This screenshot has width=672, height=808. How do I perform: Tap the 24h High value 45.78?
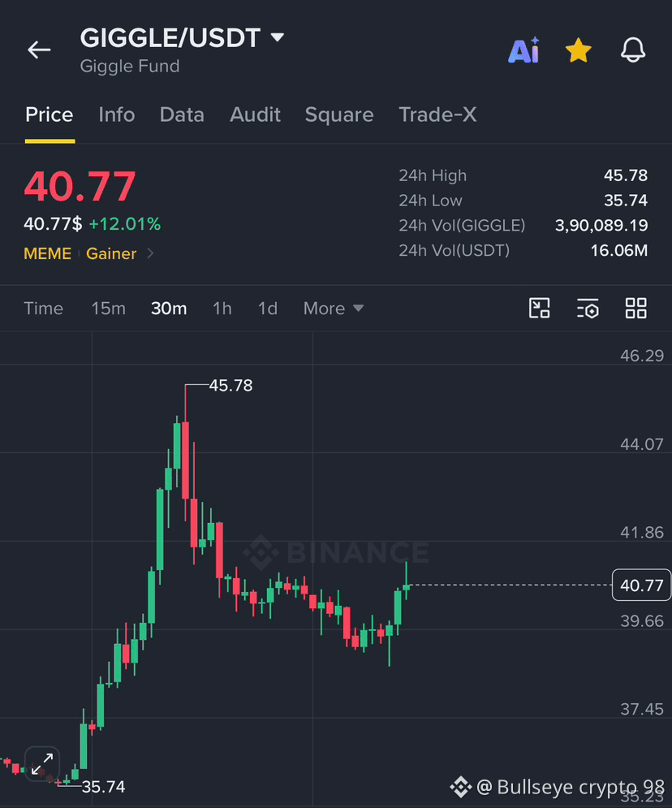click(625, 175)
